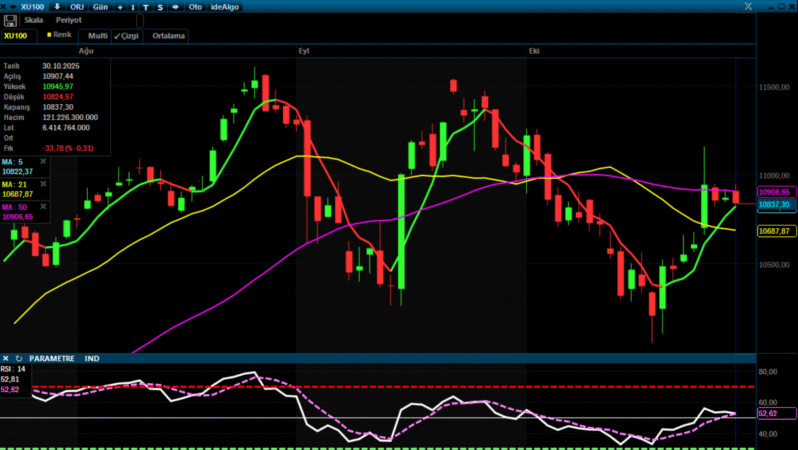The width and height of the screenshot is (798, 450).
Task: Open the Skala scale menu
Action: tap(34, 20)
